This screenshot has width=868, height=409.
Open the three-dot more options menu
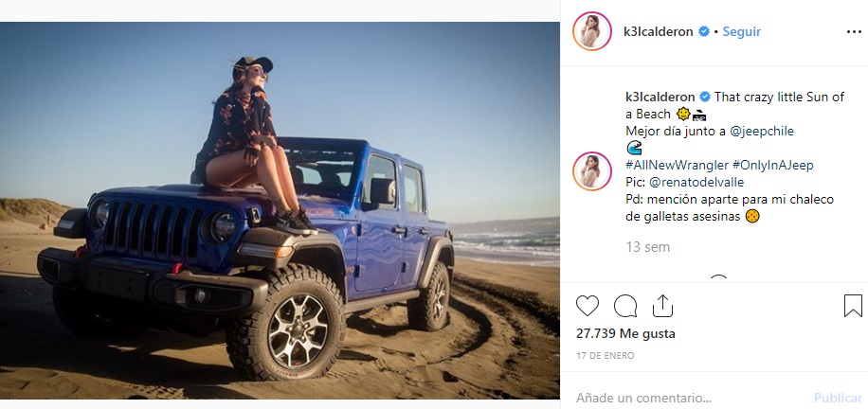click(854, 32)
